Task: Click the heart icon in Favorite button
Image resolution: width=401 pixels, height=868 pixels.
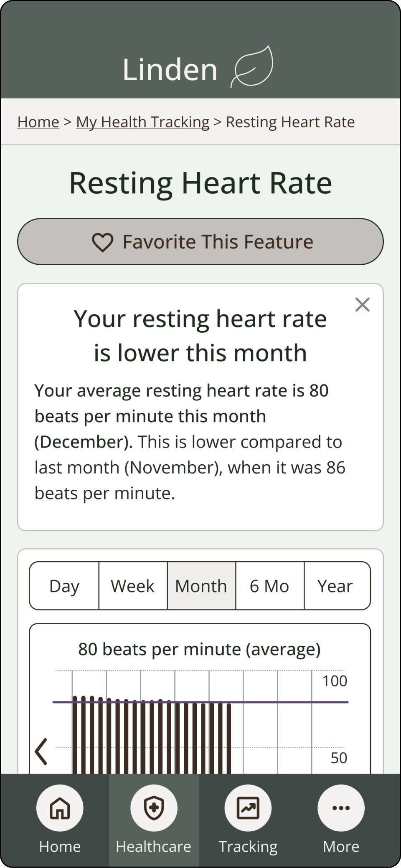Action: click(102, 242)
